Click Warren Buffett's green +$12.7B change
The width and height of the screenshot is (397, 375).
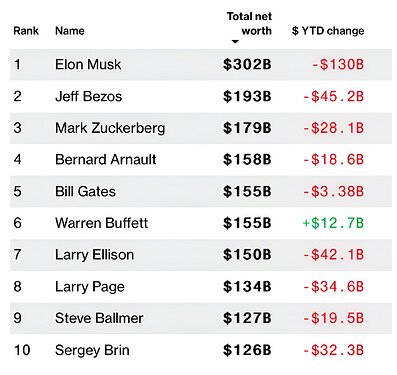[x=333, y=223]
